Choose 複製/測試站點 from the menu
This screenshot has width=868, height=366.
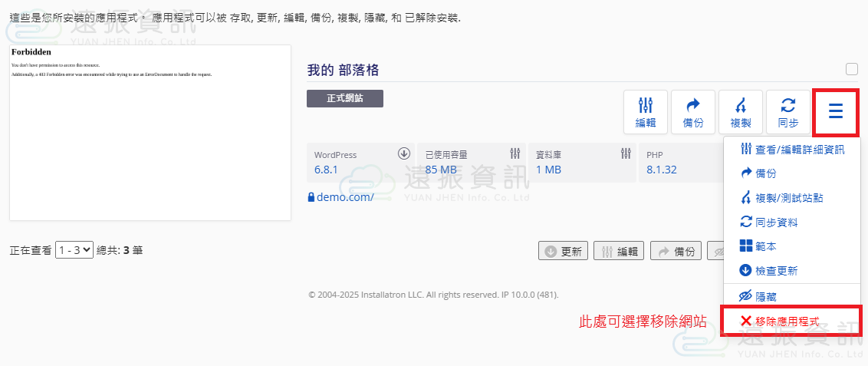tap(782, 198)
